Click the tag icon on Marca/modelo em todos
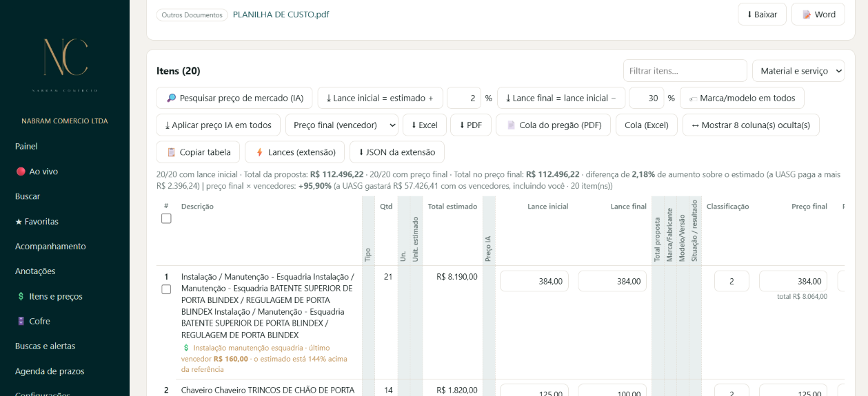868x396 pixels. [x=693, y=98]
